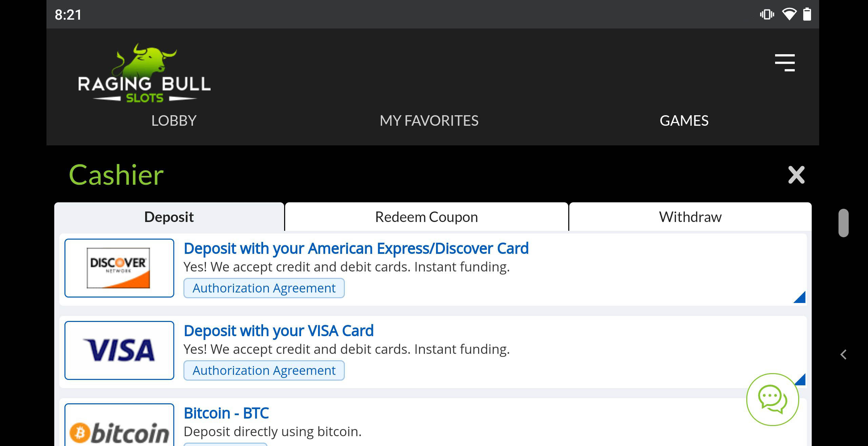Expand the blue corner triangle on the VISA row
The width and height of the screenshot is (868, 446).
point(800,380)
